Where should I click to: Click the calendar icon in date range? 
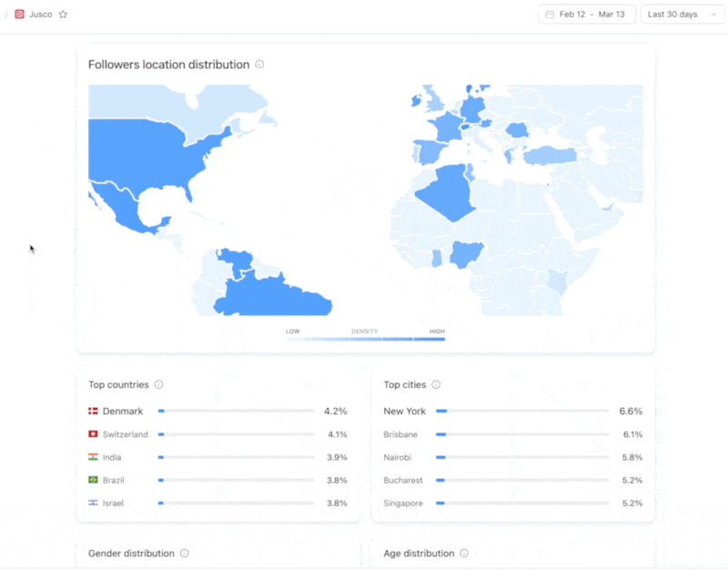pos(550,15)
